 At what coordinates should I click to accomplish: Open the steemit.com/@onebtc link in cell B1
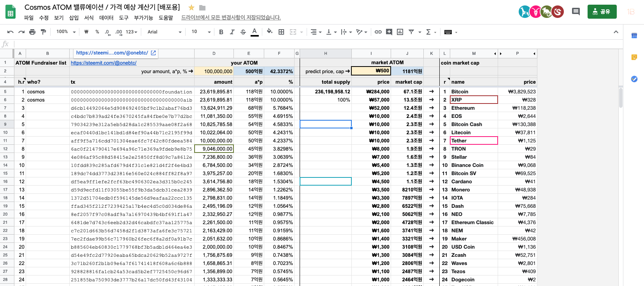click(x=104, y=63)
